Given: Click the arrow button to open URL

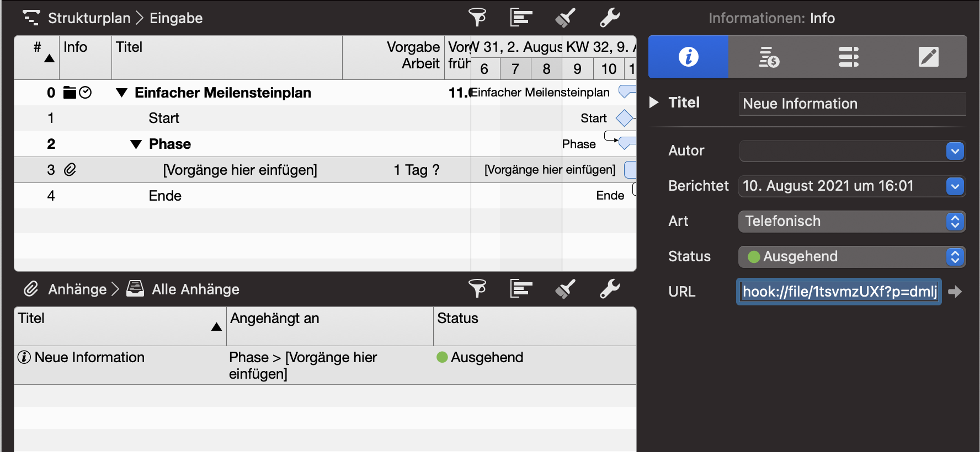Looking at the screenshot, I should (955, 292).
